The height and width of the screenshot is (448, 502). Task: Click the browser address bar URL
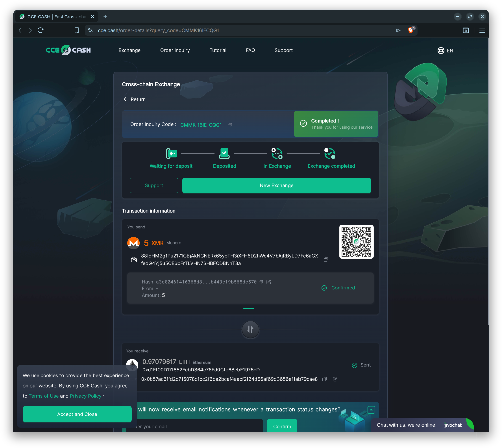158,30
